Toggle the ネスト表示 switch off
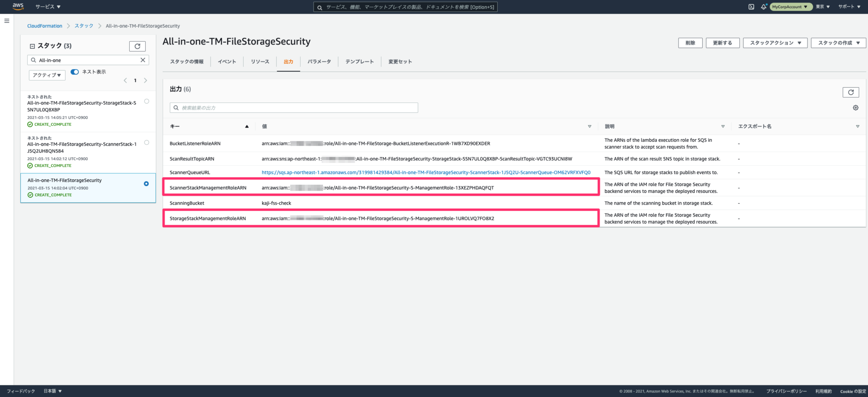This screenshot has height=397, width=868. point(75,72)
